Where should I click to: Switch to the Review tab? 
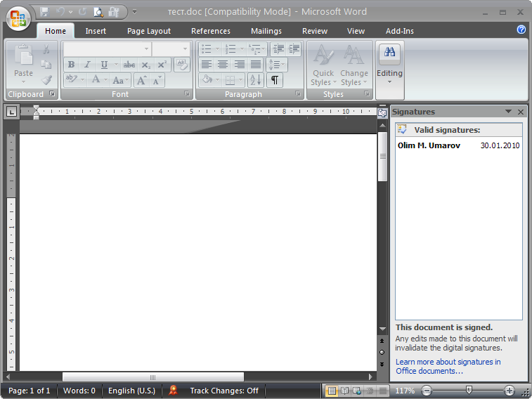314,31
